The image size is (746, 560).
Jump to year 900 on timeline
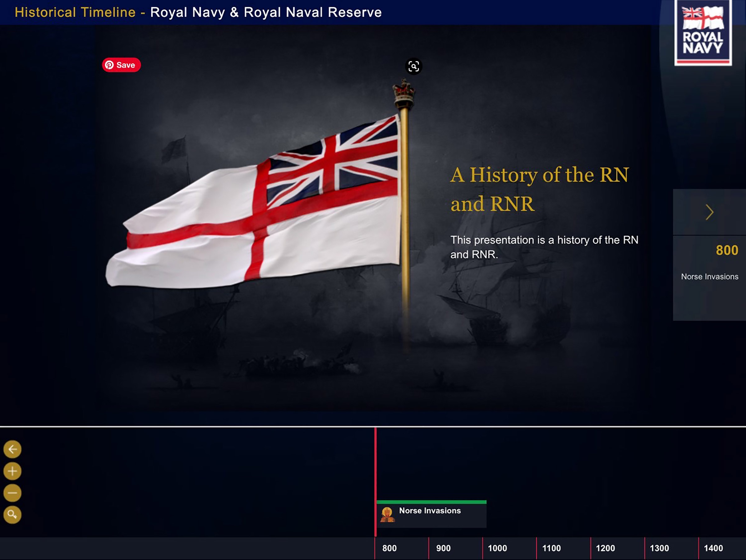point(443,548)
